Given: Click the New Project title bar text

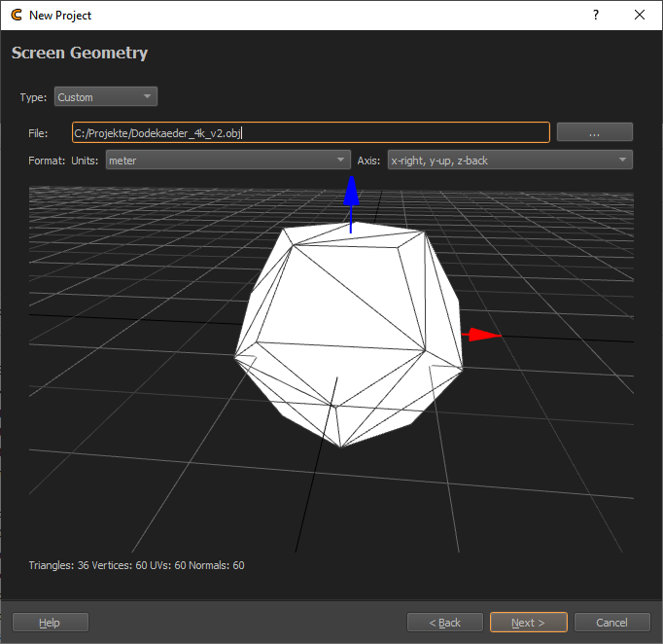Looking at the screenshot, I should coord(60,16).
